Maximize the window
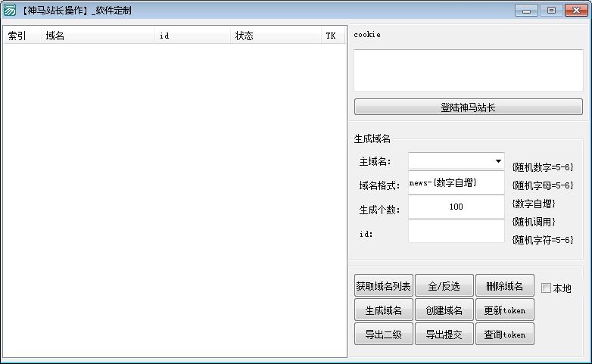The image size is (592, 364). coord(551,10)
